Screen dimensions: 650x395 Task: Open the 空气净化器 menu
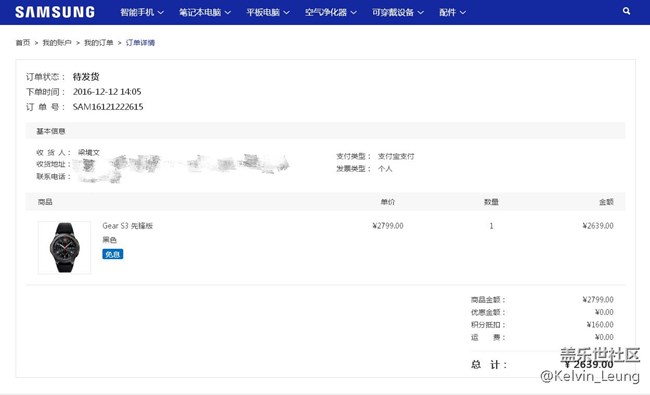coord(331,12)
